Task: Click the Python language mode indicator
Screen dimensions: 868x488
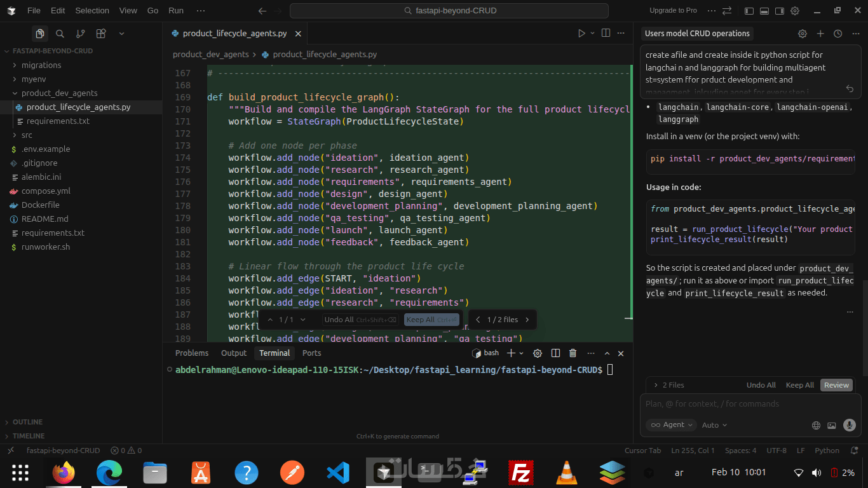Action: coord(827,451)
